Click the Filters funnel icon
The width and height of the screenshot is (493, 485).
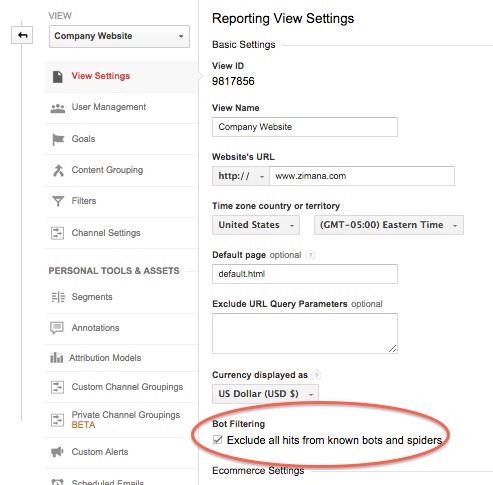(58, 201)
